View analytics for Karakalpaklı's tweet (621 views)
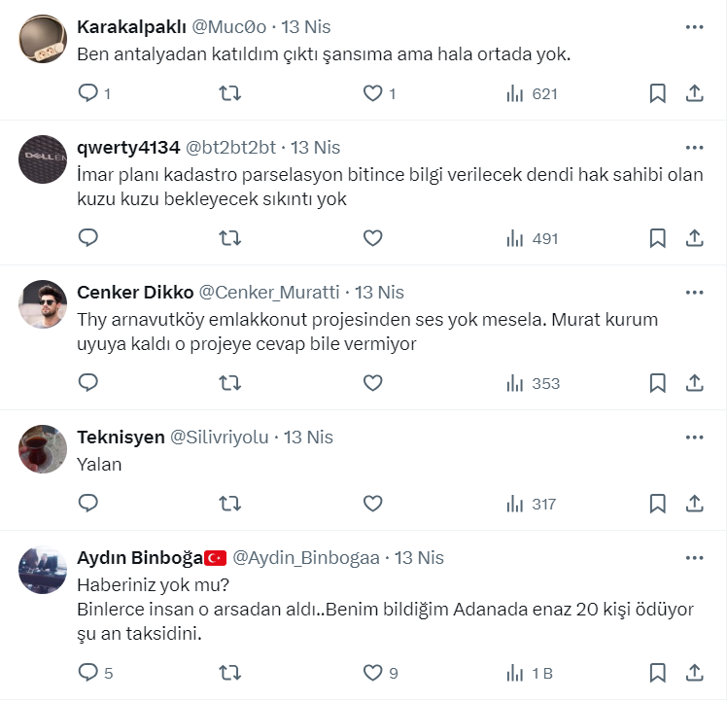The image size is (728, 701). point(532,93)
